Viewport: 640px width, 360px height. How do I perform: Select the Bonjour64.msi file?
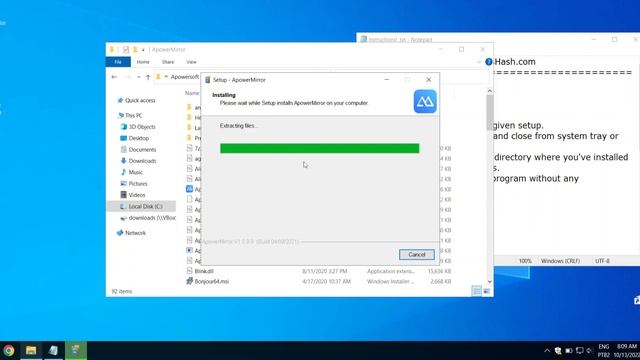point(211,281)
